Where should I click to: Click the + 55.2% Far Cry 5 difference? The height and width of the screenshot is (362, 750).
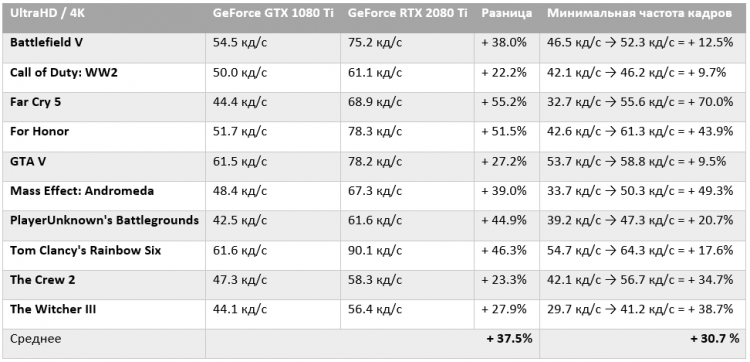[504, 102]
